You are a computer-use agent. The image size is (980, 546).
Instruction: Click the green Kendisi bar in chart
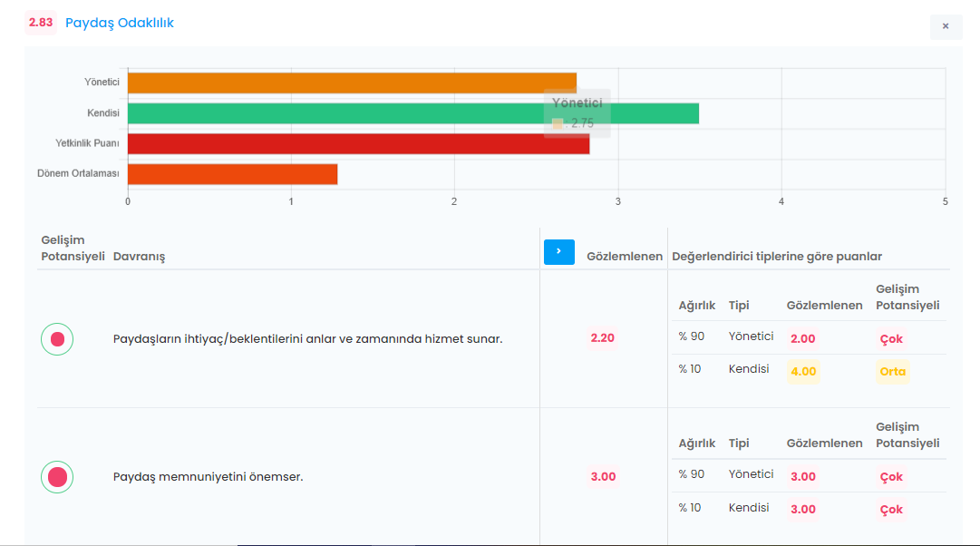pyautogui.click(x=413, y=113)
